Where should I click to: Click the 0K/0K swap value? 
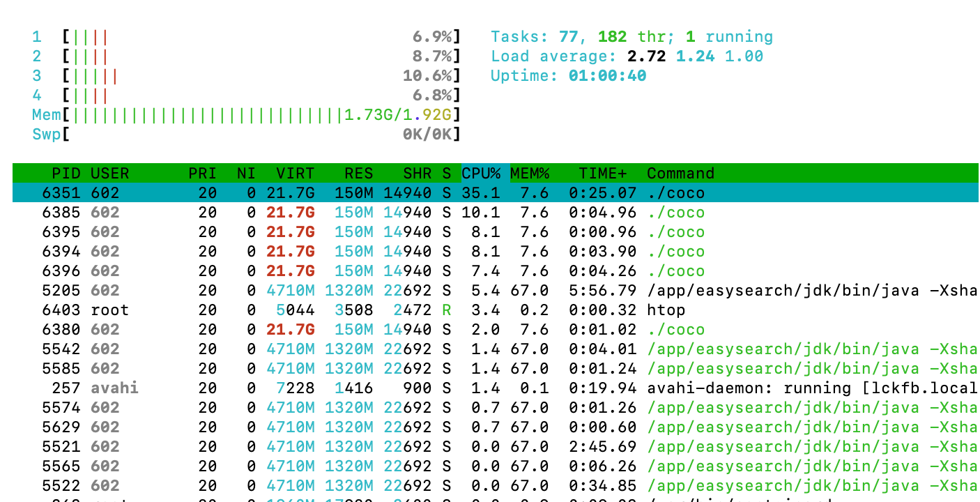427,134
